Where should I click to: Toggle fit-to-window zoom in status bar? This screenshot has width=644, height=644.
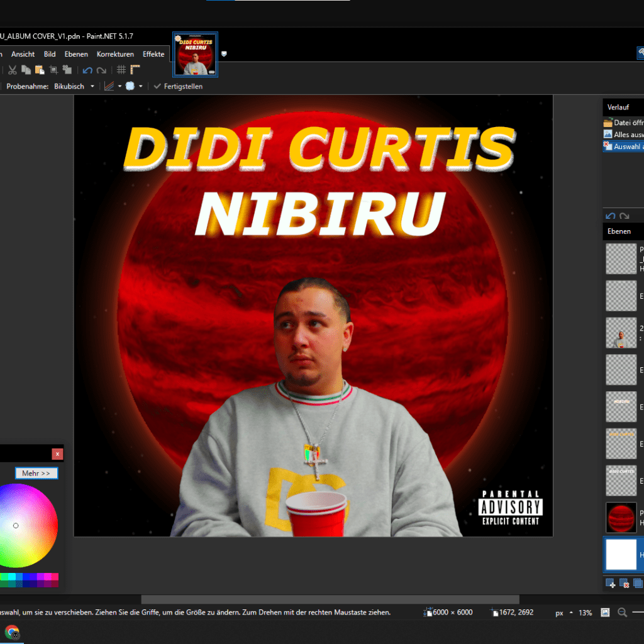605,613
